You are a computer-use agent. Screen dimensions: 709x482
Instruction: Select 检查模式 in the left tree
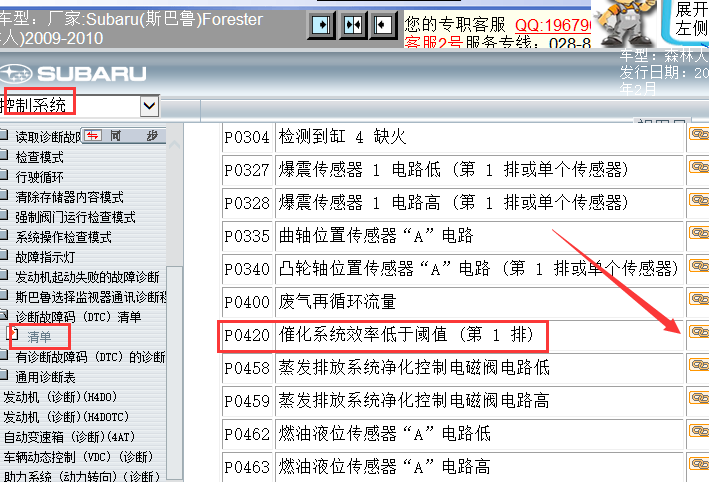tap(39, 157)
